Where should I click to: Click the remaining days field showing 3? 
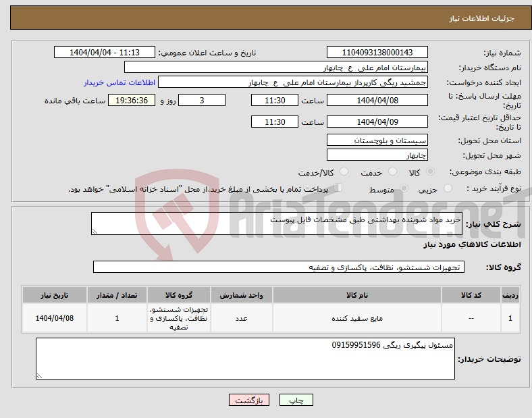tap(202, 100)
